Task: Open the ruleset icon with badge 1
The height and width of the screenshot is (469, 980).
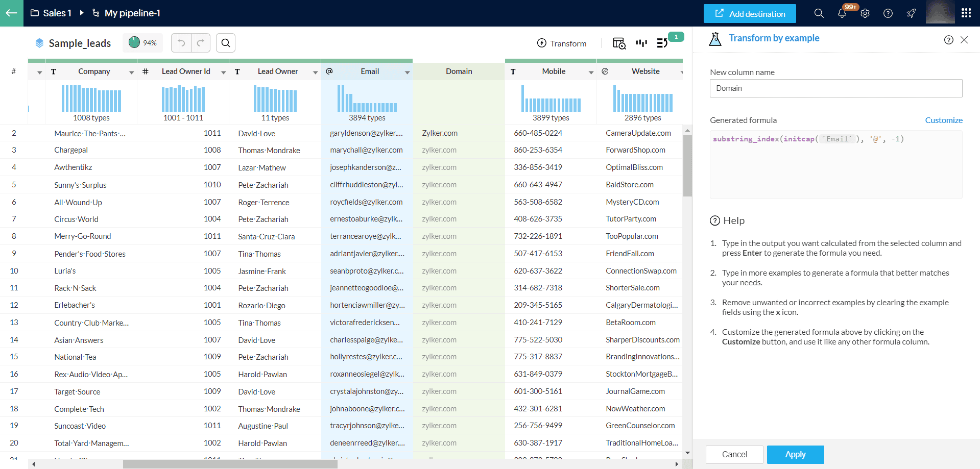Action: coord(662,43)
